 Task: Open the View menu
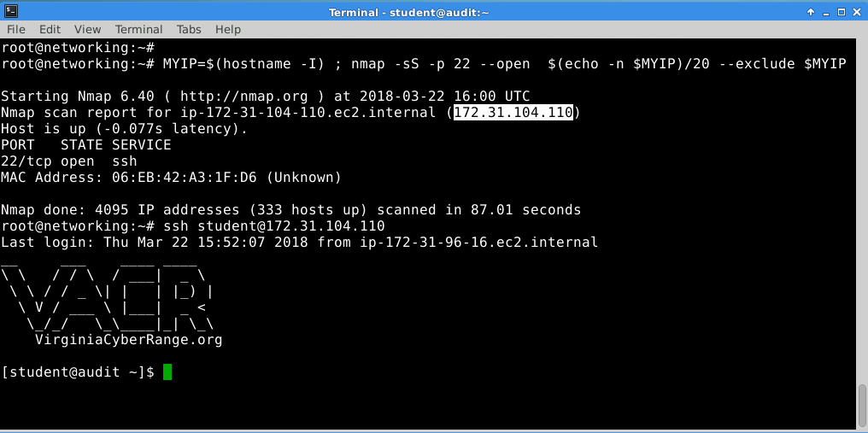point(87,29)
